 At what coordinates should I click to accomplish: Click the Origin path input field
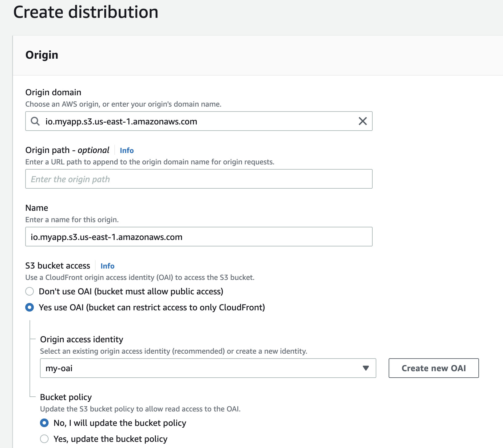199,179
